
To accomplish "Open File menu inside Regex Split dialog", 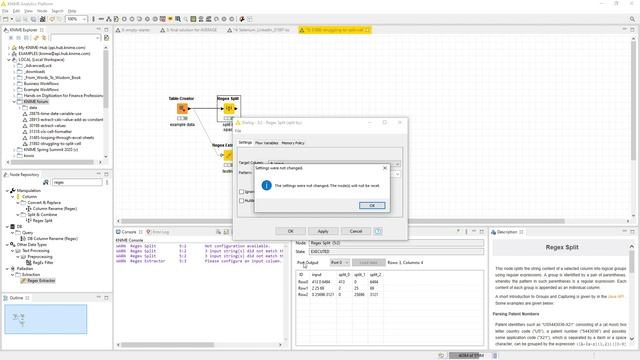I will 238,131.
